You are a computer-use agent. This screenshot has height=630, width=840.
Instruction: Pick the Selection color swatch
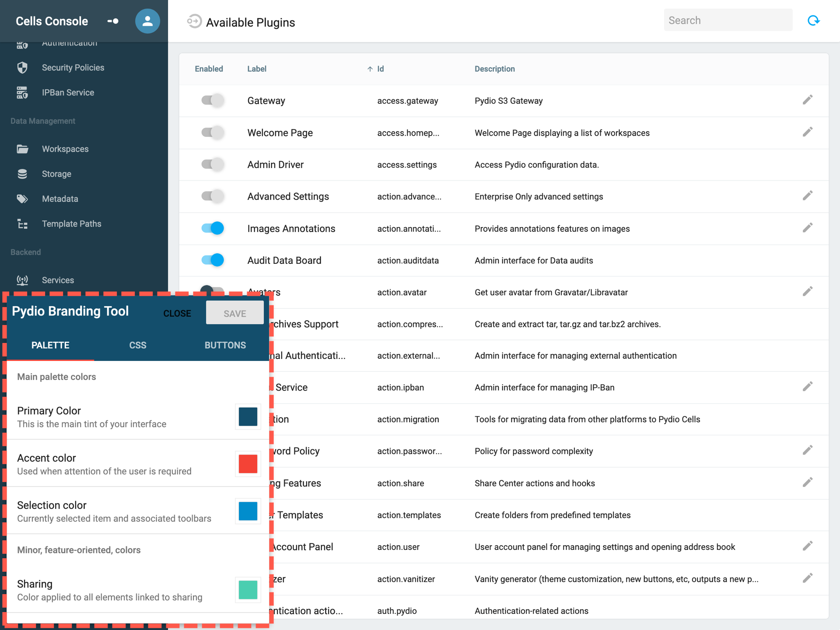pyautogui.click(x=248, y=511)
